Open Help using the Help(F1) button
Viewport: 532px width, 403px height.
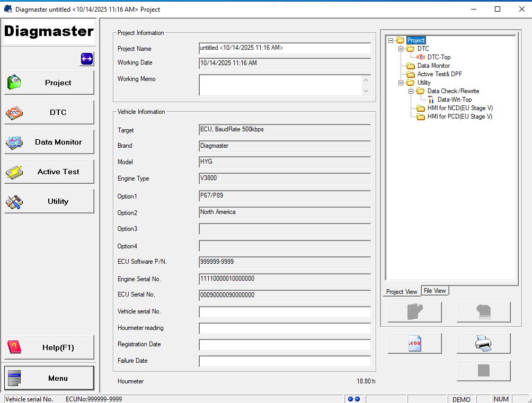49,347
